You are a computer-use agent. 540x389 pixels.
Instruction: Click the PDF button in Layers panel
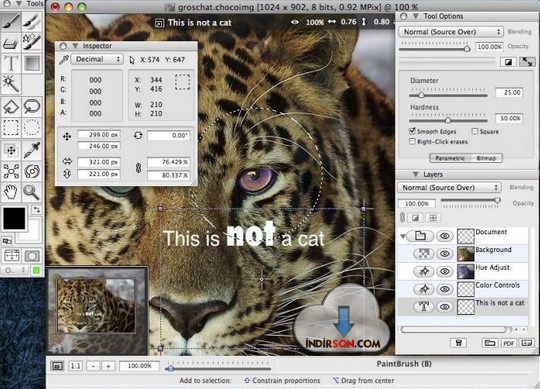point(509,343)
